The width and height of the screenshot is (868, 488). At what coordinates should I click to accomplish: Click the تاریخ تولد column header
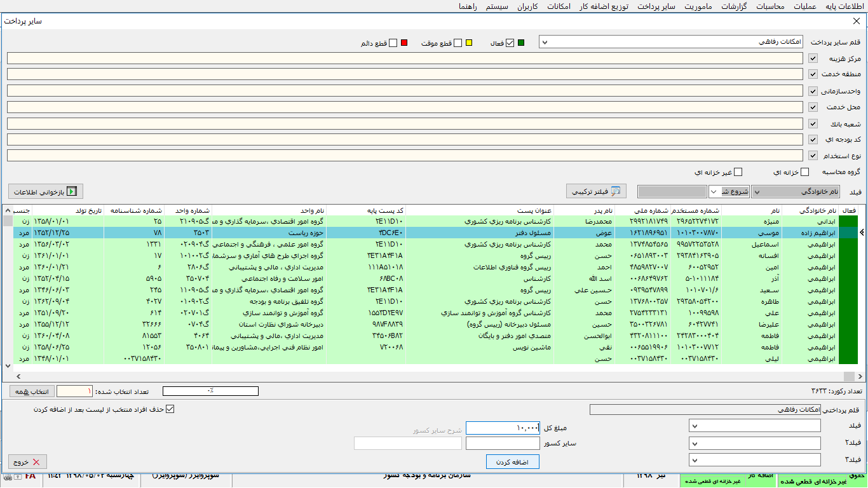coord(67,210)
